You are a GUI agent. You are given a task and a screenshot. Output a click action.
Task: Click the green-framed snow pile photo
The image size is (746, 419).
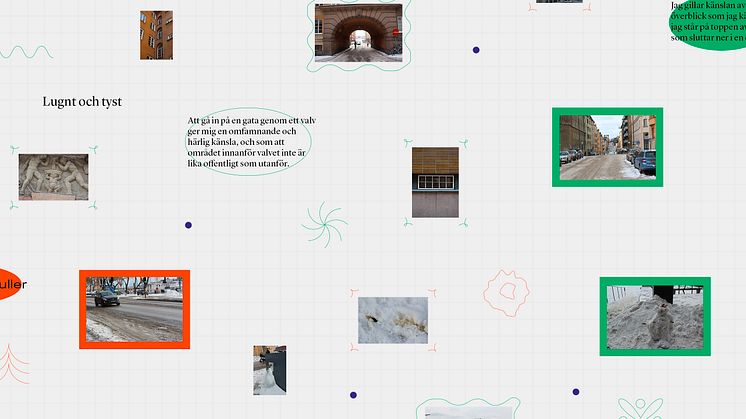pyautogui.click(x=654, y=316)
